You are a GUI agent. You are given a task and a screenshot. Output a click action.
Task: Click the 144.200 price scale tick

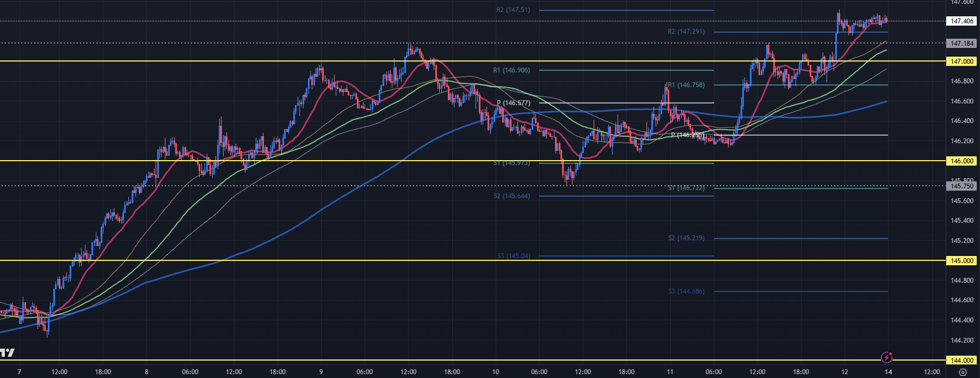click(961, 340)
